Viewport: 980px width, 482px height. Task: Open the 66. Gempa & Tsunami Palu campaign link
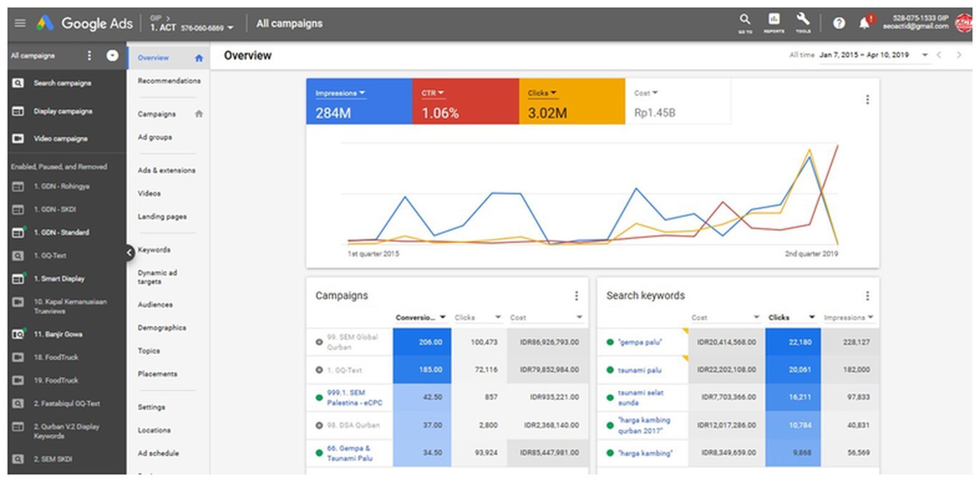click(x=349, y=453)
